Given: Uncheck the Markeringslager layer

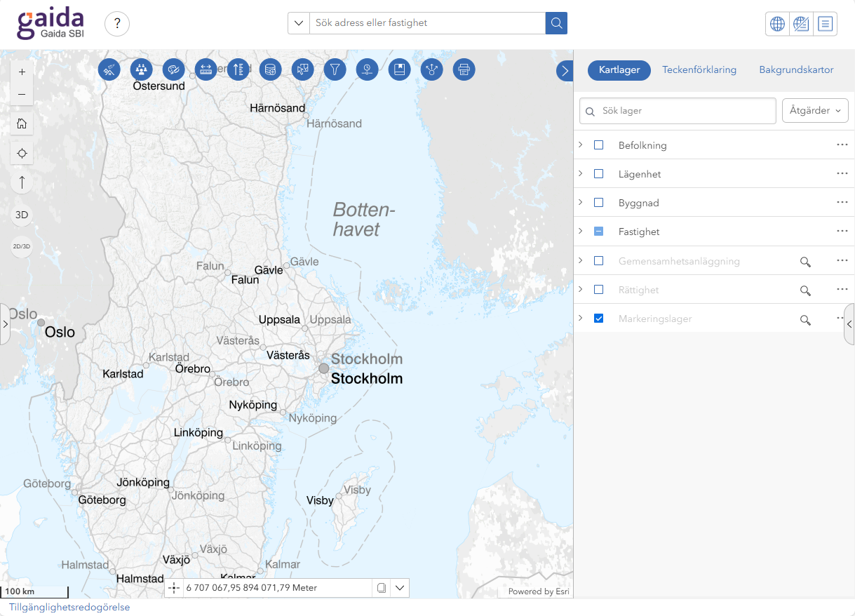Looking at the screenshot, I should pos(598,319).
